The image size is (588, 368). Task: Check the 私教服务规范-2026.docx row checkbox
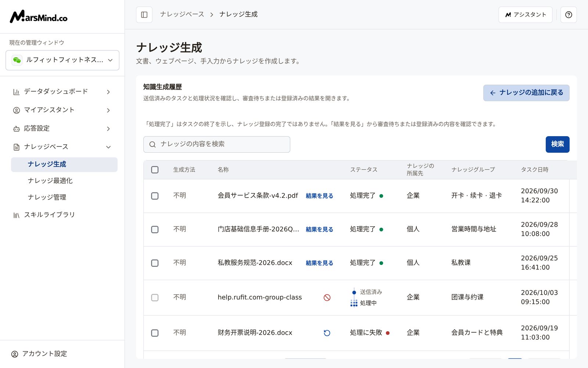155,263
